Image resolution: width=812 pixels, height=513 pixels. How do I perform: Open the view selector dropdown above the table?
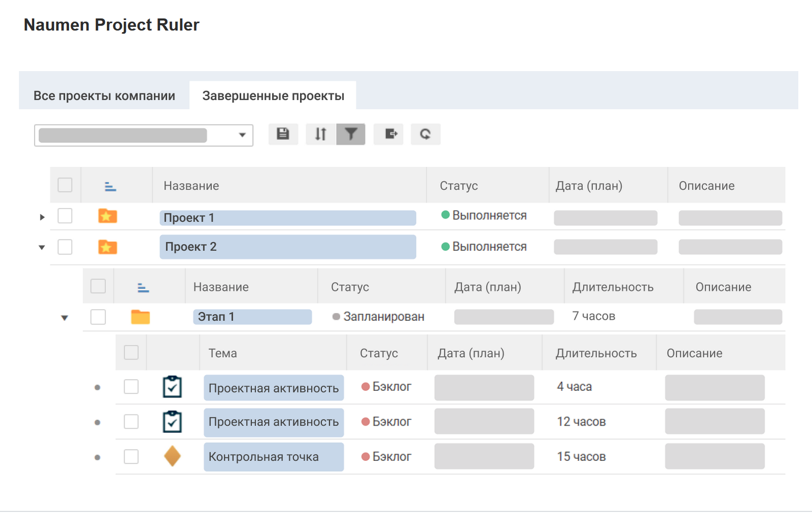click(x=144, y=135)
